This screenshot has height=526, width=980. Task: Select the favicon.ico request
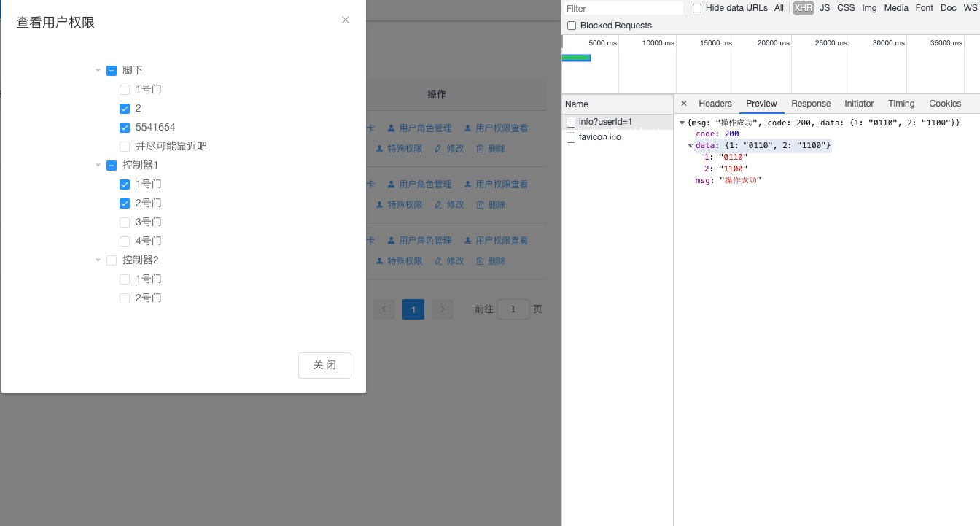(x=618, y=137)
